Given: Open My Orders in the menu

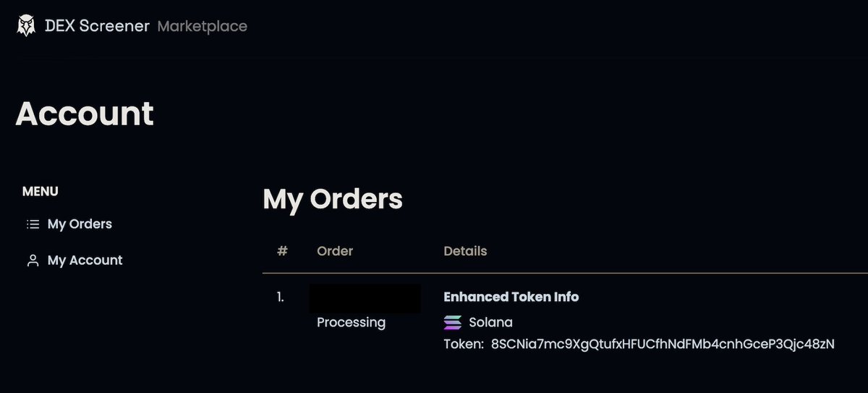Looking at the screenshot, I should (80, 224).
